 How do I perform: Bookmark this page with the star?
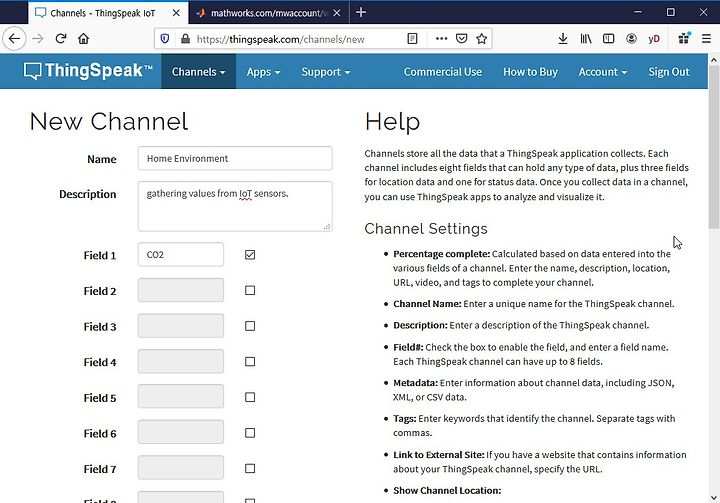pos(481,39)
